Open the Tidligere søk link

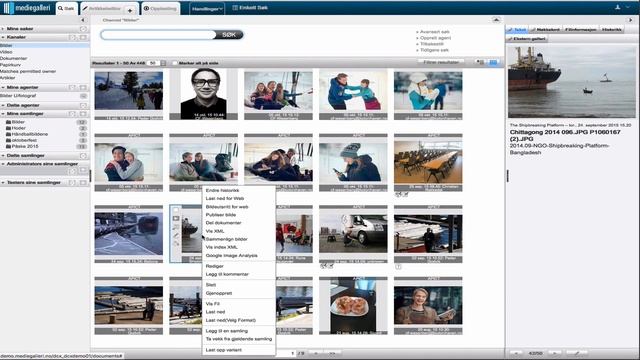pyautogui.click(x=434, y=50)
